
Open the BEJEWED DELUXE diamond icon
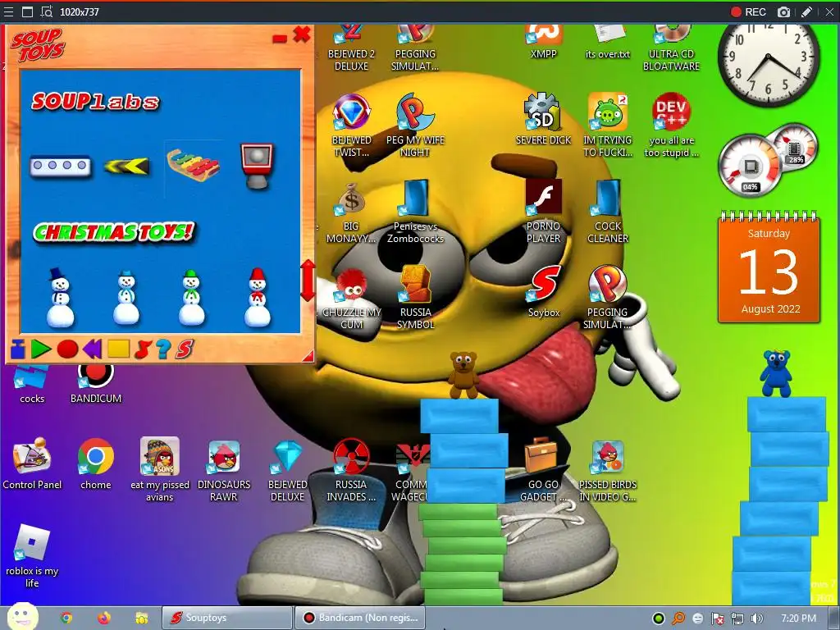point(288,470)
